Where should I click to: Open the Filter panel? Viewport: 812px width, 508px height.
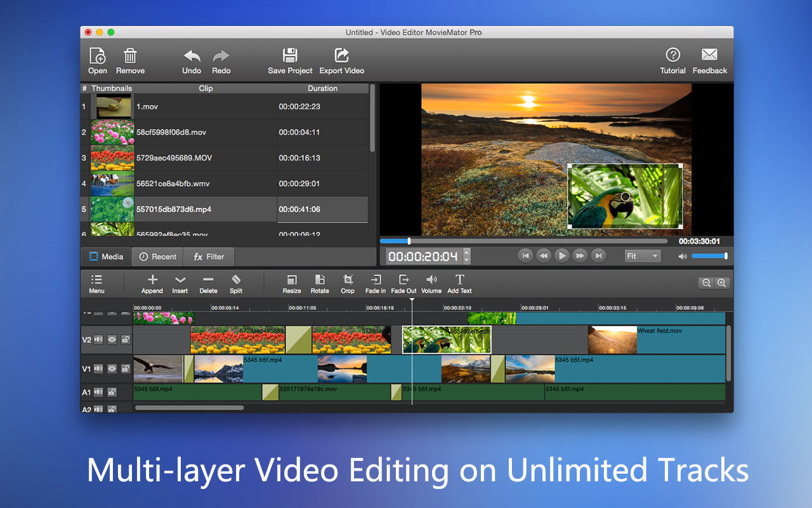click(209, 257)
